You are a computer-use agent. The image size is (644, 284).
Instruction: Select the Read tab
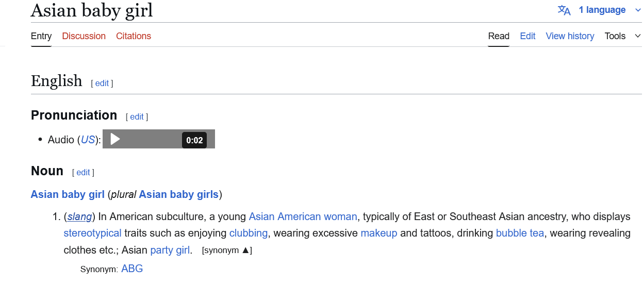(x=499, y=36)
